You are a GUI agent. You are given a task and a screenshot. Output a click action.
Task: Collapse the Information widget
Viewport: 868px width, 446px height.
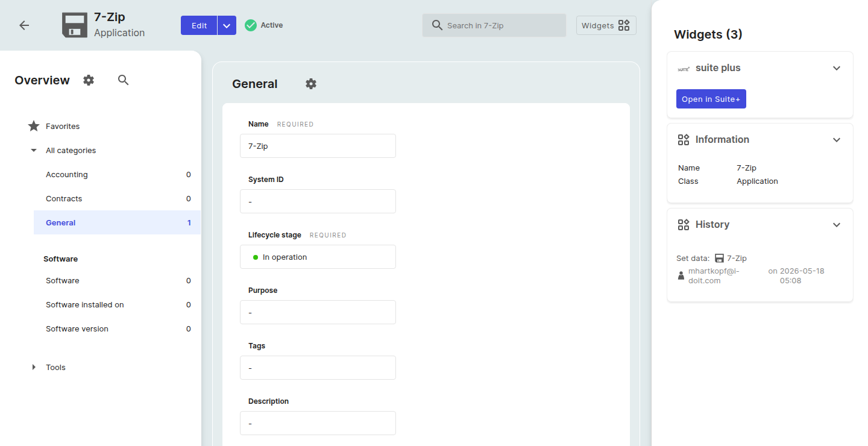(837, 140)
